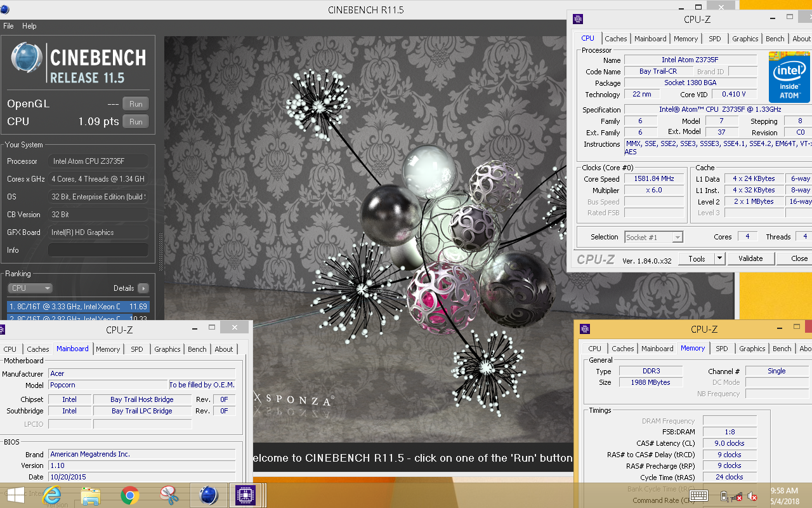Screen dimensions: 812x508
Task: Click the Validate button in CPU-Z
Action: tap(750, 258)
